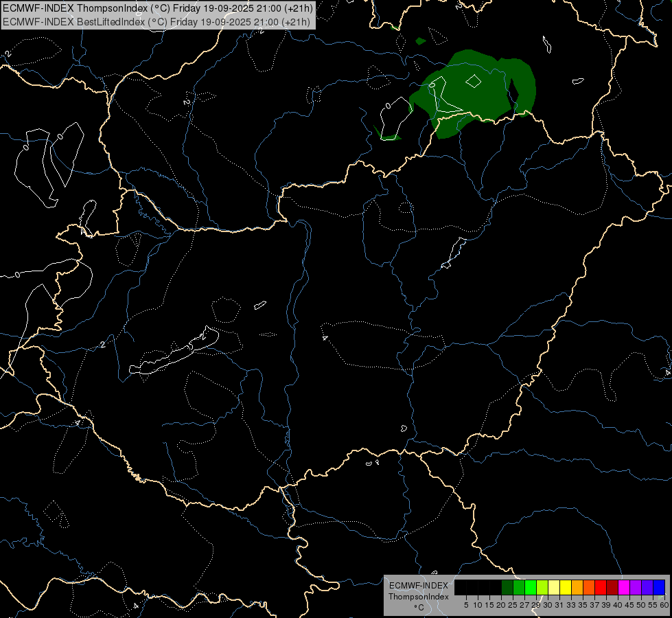The width and height of the screenshot is (672, 618).
Task: Select the purple 45-50 legend swatch
Action: (636, 587)
